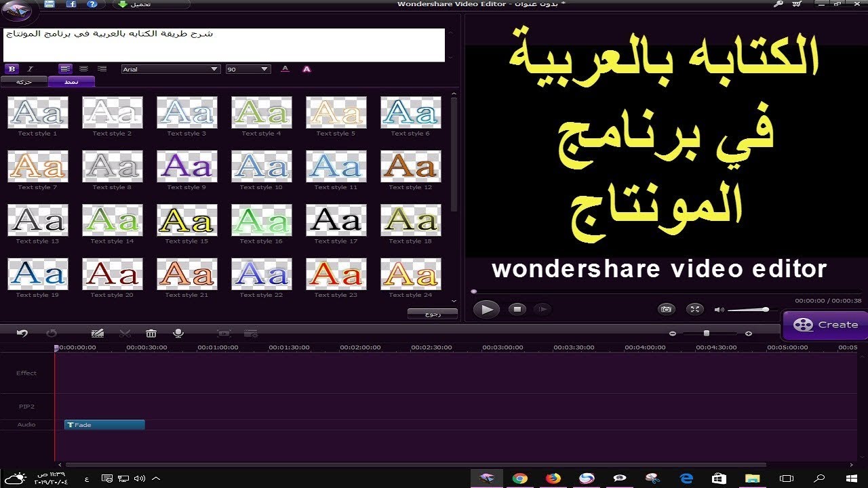
Task: Redo the last action
Action: click(x=52, y=333)
